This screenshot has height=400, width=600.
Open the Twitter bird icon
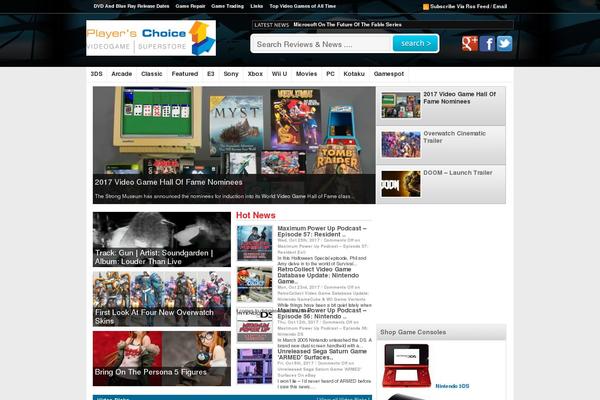click(504, 44)
